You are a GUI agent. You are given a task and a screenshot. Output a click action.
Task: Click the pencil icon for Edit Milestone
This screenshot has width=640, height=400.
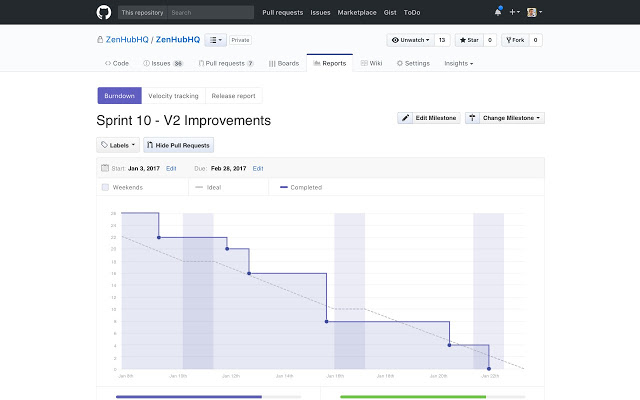pos(405,118)
